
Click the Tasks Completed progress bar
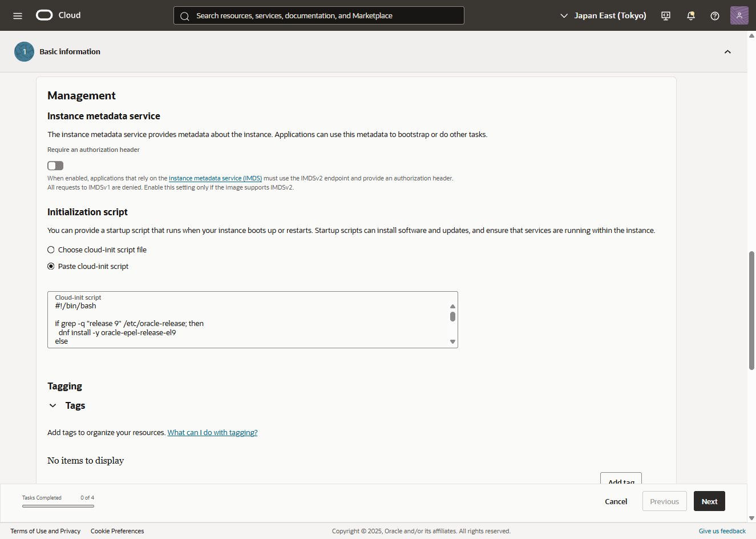pos(58,506)
